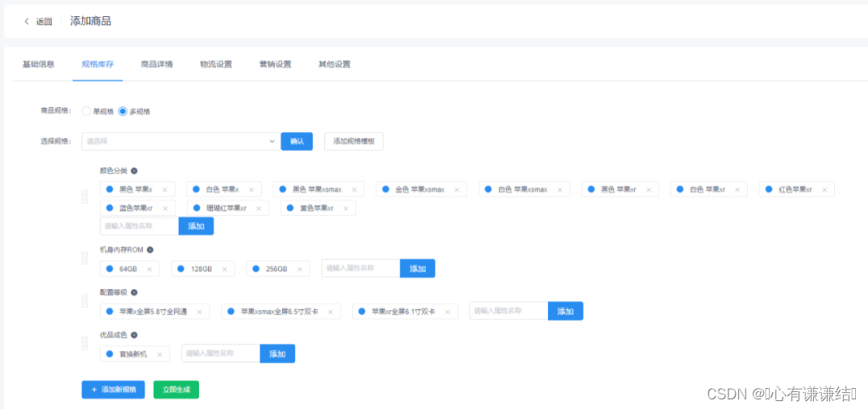Remove the 官换新机 tag via its x
This screenshot has width=868, height=409.
[160, 354]
